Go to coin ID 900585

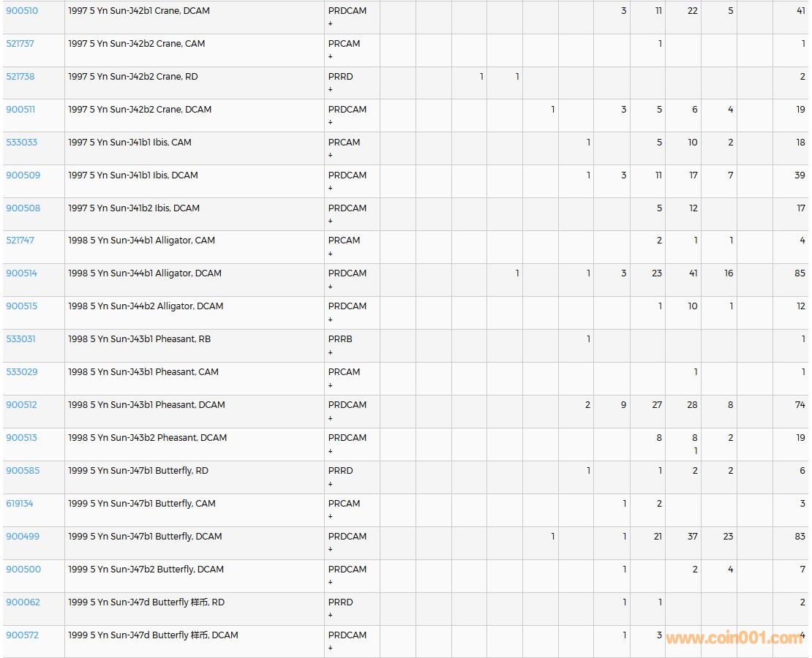pyautogui.click(x=23, y=471)
